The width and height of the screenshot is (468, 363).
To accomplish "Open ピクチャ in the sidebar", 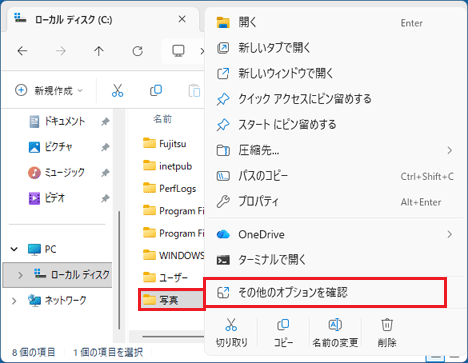I will 51,147.
